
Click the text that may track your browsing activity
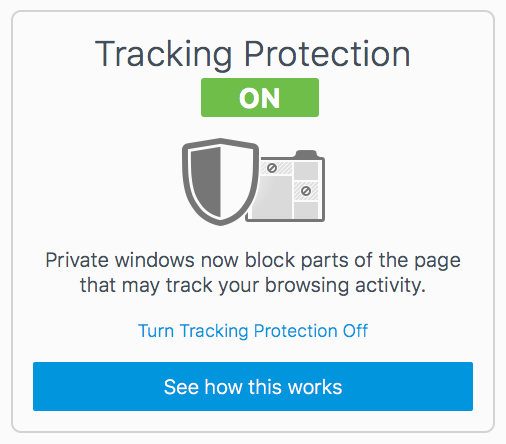click(x=253, y=286)
